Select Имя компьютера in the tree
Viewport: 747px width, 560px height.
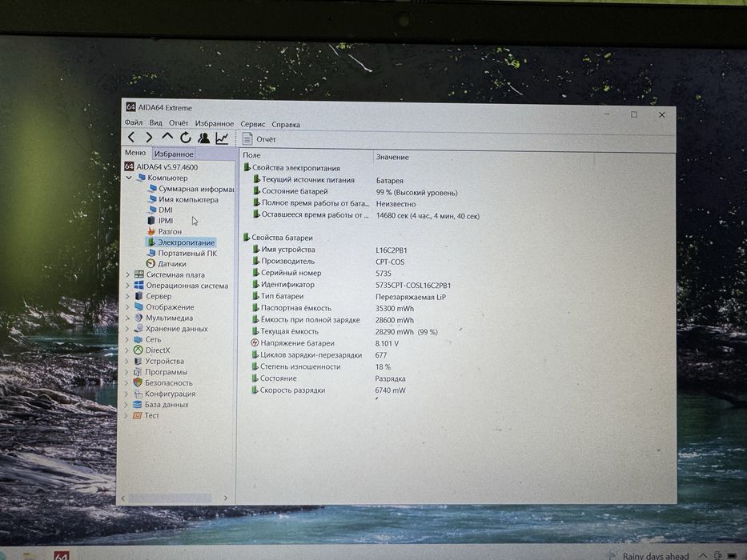[x=183, y=199]
